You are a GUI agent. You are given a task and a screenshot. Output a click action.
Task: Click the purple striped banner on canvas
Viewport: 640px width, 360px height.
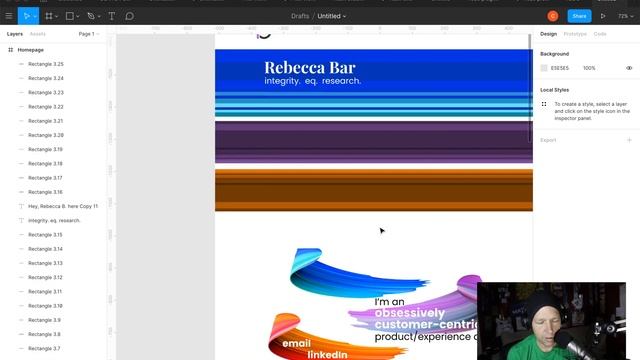[373, 142]
